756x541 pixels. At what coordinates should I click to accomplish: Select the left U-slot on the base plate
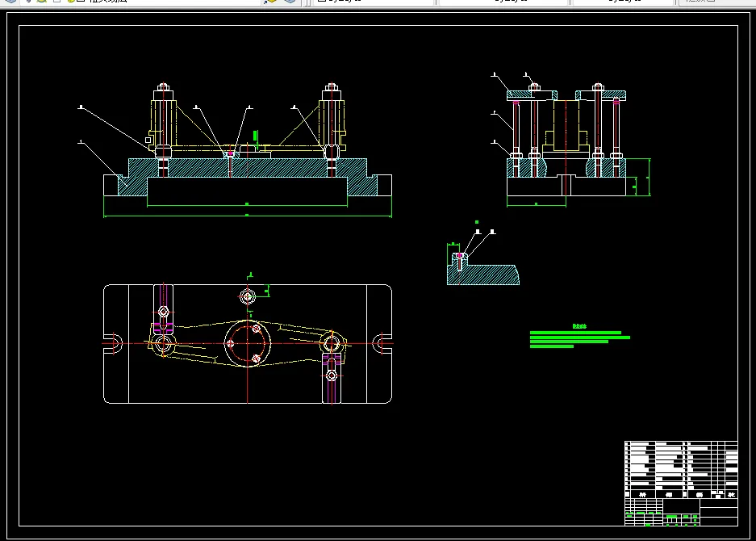(114, 342)
